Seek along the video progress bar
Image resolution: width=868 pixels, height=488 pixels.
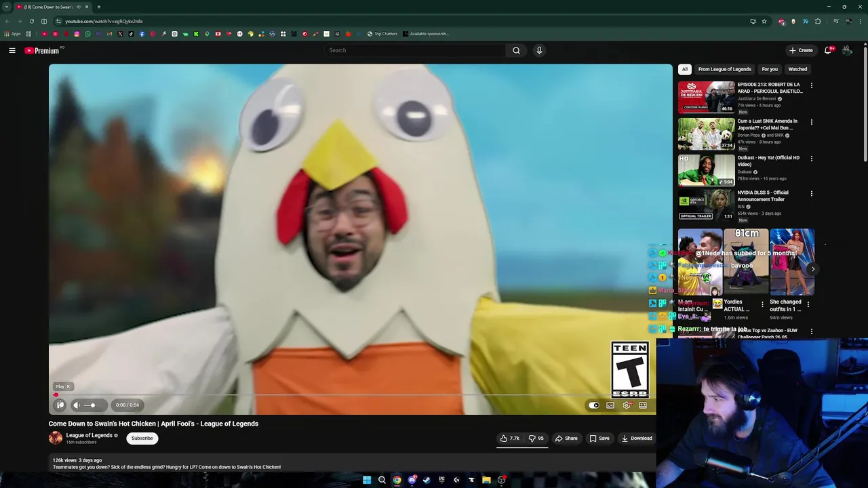pos(352,394)
